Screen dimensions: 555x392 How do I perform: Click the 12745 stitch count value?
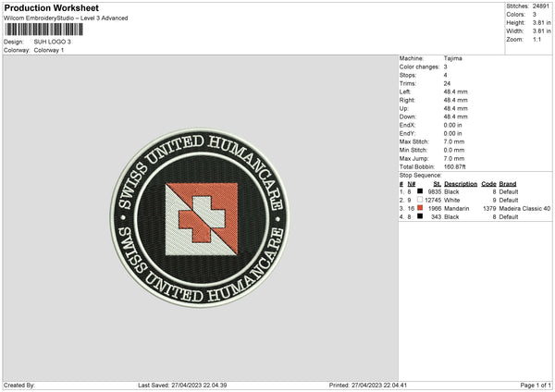point(433,200)
